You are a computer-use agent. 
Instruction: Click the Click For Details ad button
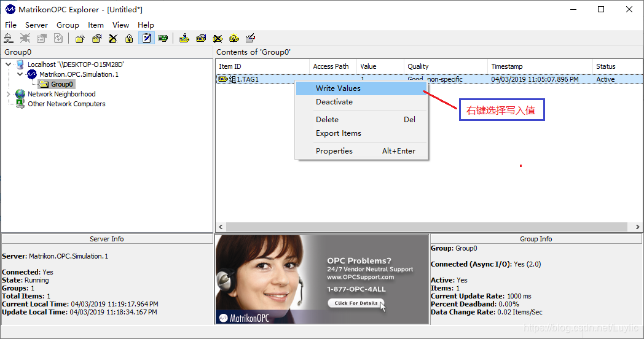[356, 303]
